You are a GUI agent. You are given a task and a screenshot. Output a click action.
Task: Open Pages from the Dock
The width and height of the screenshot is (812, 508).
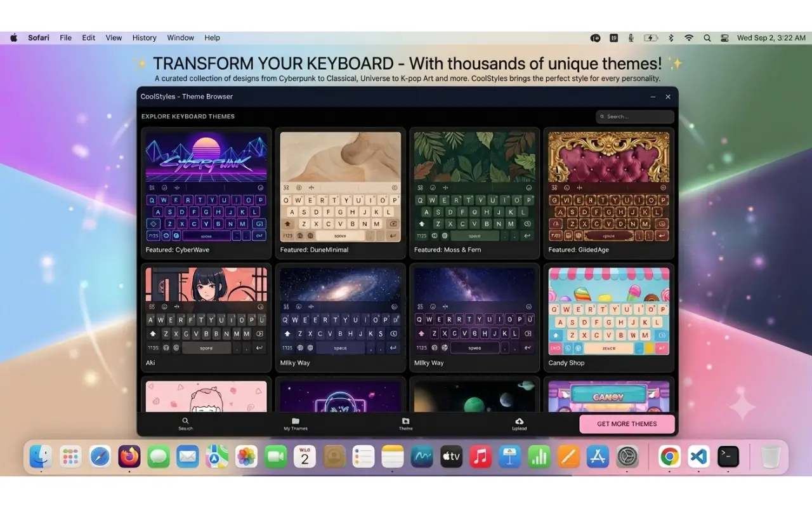pos(568,456)
